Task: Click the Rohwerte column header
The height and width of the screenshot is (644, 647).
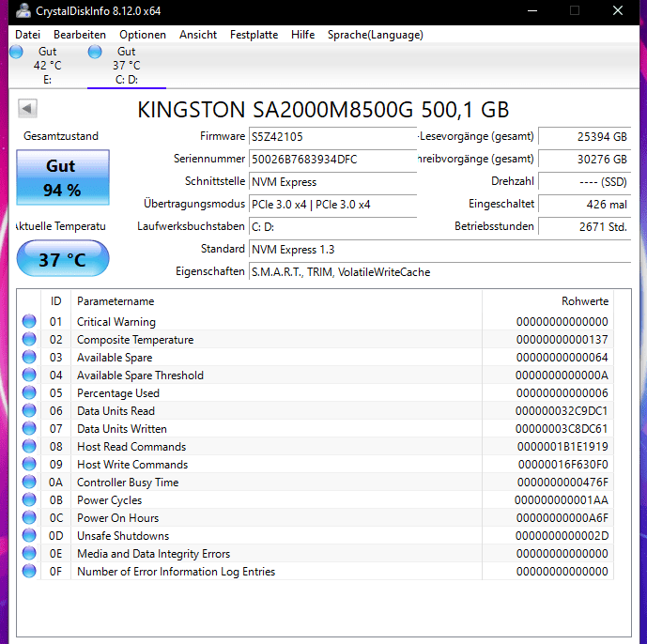Action: tap(548, 301)
